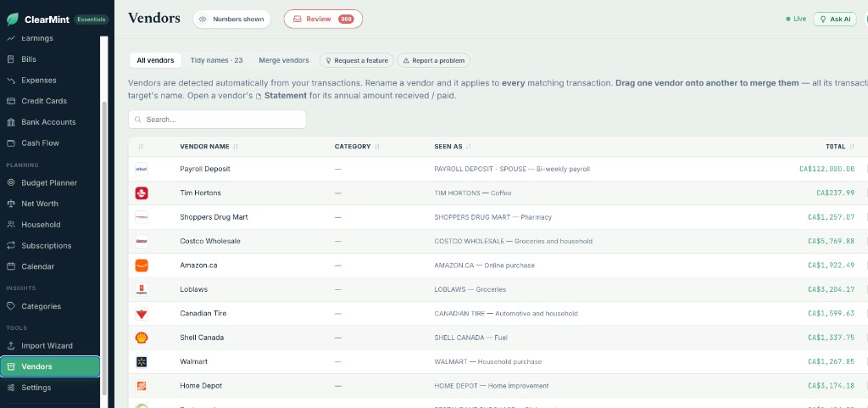The image size is (868, 408).
Task: Switch to Tidy names tab
Action: [216, 60]
